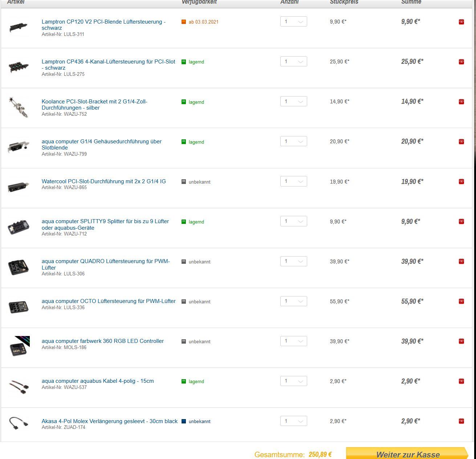Remove Akasa 4-Pol Molex Verlängerung item

point(461,421)
